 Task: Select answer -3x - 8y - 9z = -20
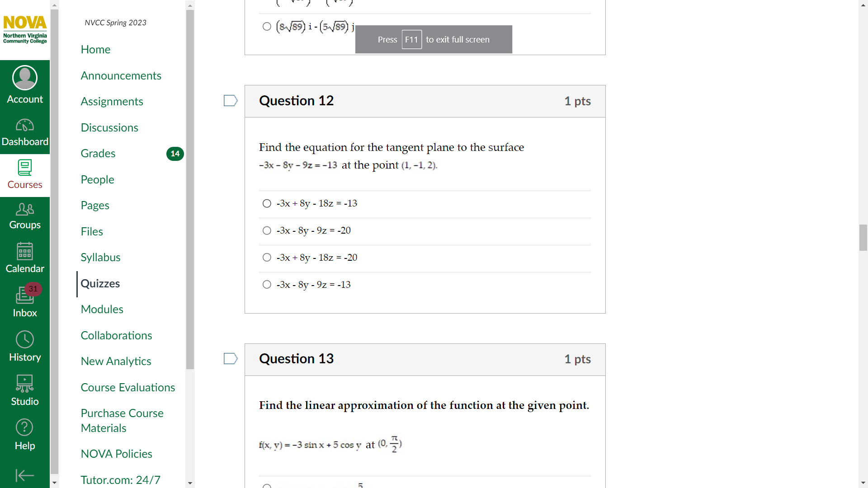[x=267, y=230]
